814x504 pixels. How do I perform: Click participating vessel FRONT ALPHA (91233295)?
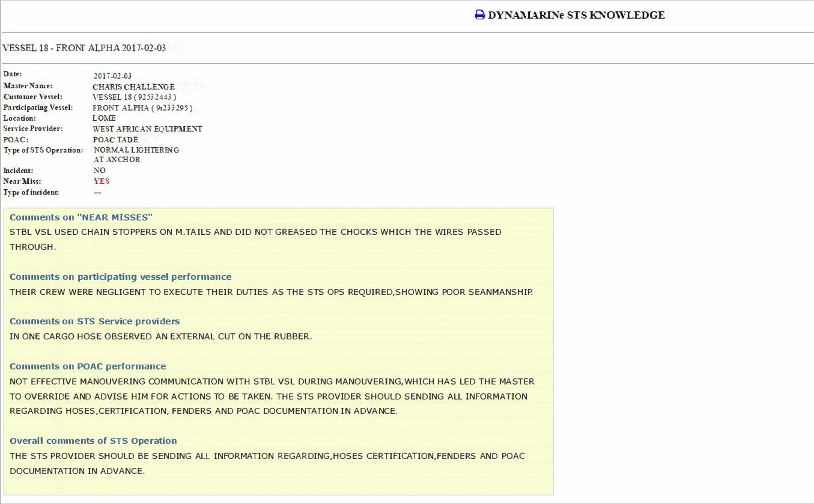pyautogui.click(x=142, y=108)
